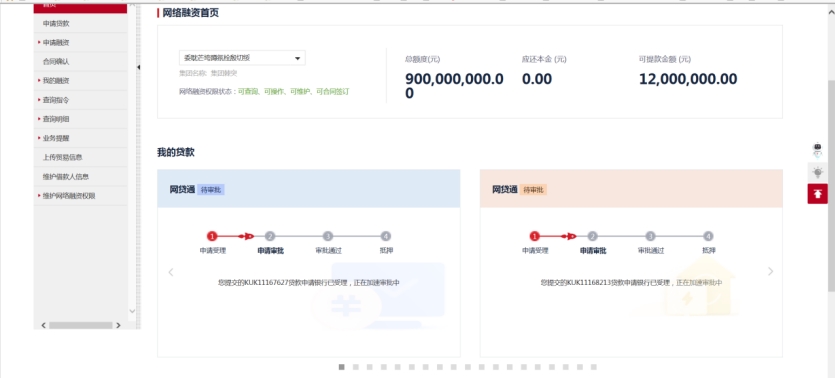This screenshot has width=835, height=378.
Task: Click 申请审批 step label in left card
Action: [271, 250]
